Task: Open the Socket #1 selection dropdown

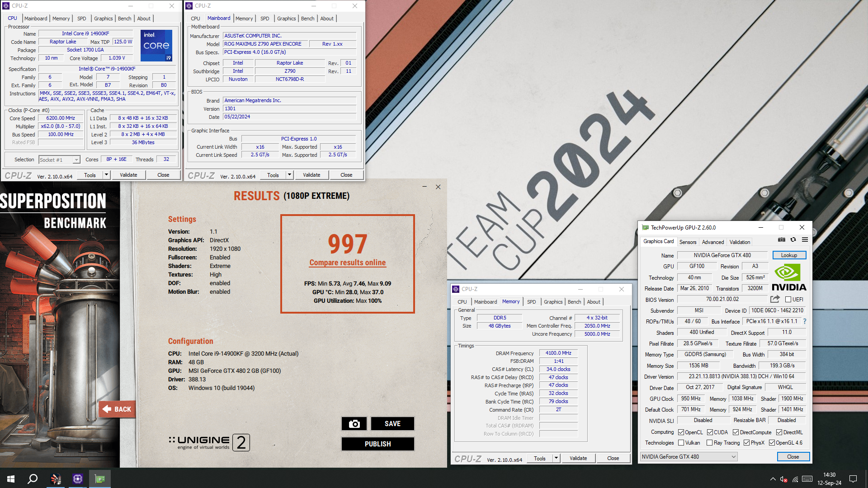Action: pyautogui.click(x=59, y=160)
